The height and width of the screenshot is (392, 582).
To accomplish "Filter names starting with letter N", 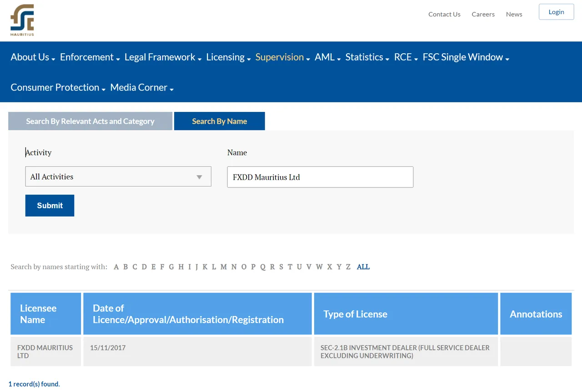I will (234, 267).
